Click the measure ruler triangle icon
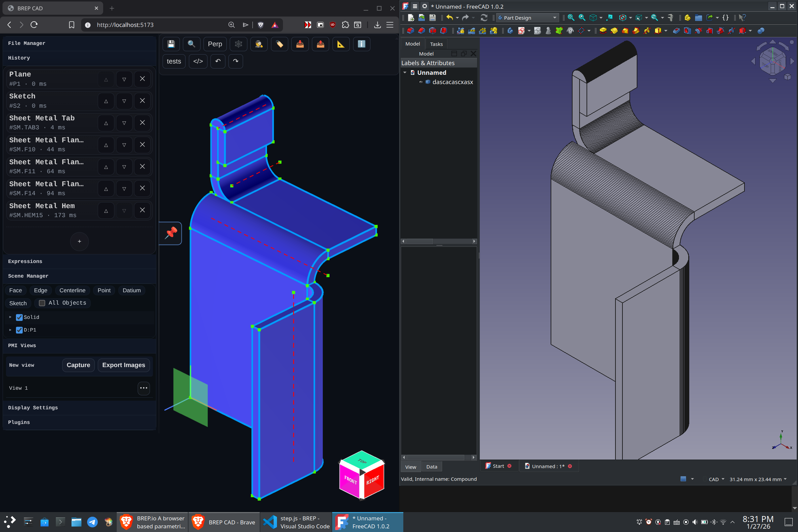The image size is (798, 532). pyautogui.click(x=340, y=44)
